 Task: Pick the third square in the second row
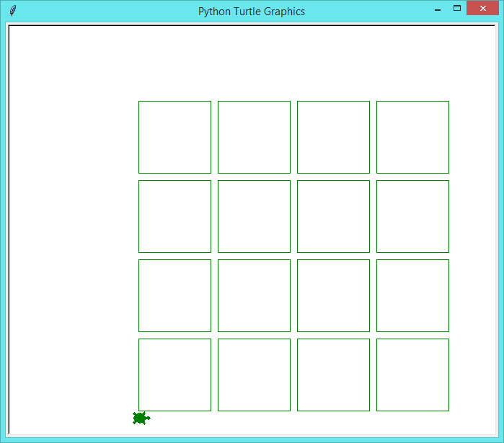click(333, 216)
